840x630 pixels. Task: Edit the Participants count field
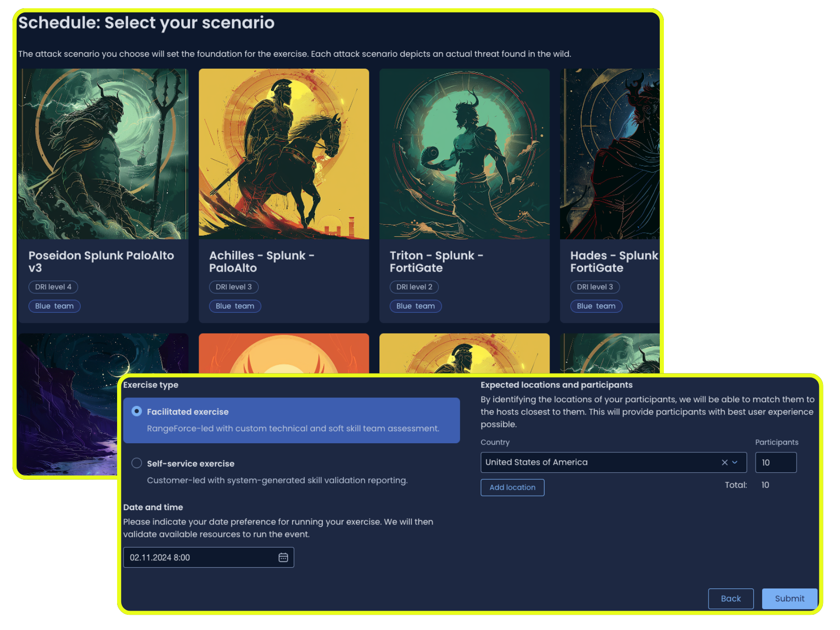(x=775, y=462)
